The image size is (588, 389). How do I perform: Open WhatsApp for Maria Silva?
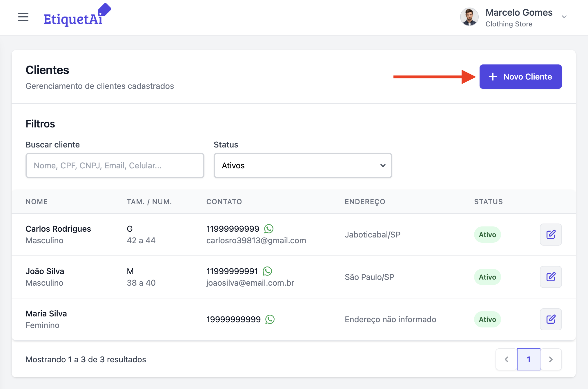270,319
